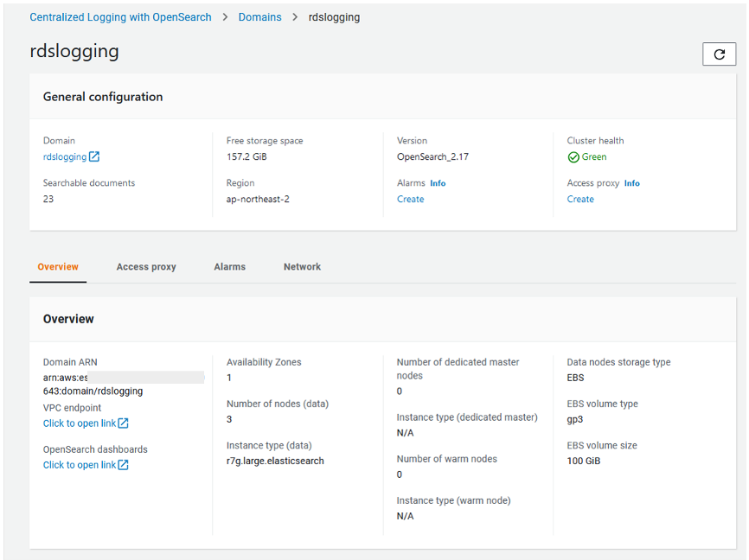
Task: Click the green cluster health check icon
Action: [573, 157]
